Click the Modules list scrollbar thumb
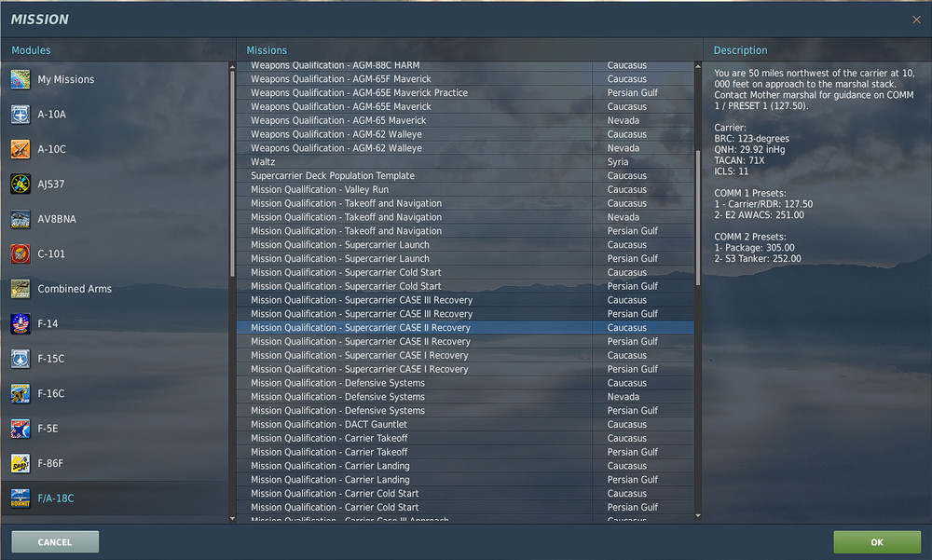 pyautogui.click(x=232, y=174)
